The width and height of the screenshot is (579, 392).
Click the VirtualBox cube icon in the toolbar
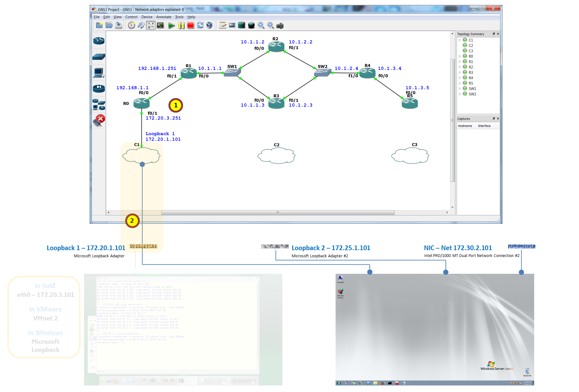[209, 25]
